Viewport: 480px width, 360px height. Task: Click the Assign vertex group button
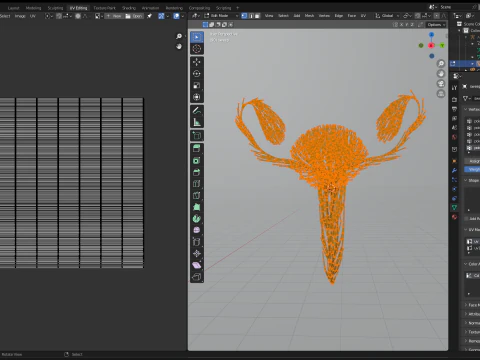click(472, 161)
